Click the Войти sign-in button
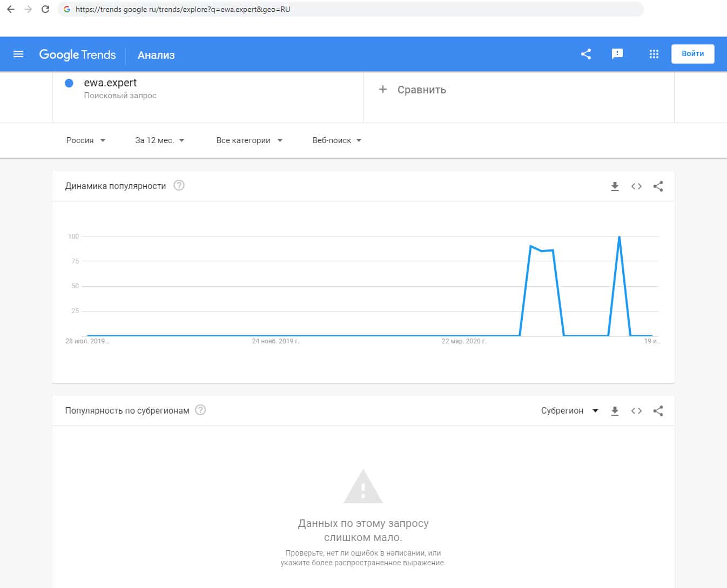727x588 pixels. tap(693, 54)
